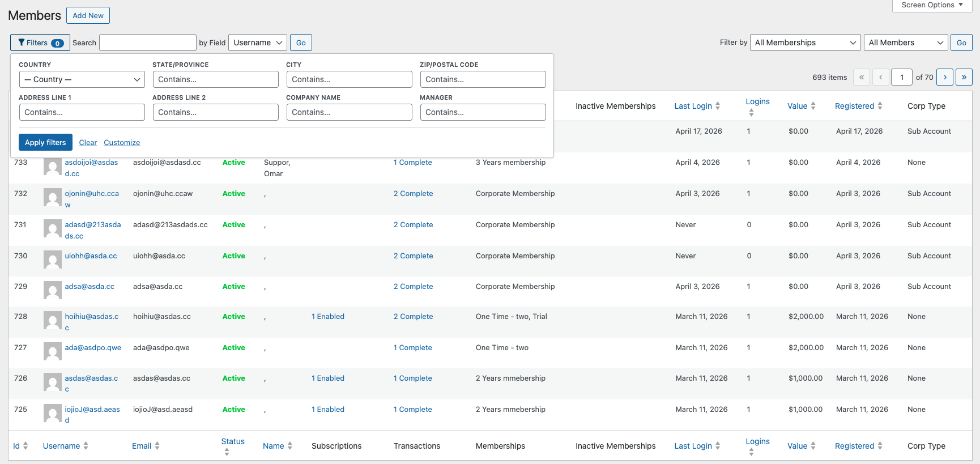Click the Address Line 2 filter field

(216, 112)
